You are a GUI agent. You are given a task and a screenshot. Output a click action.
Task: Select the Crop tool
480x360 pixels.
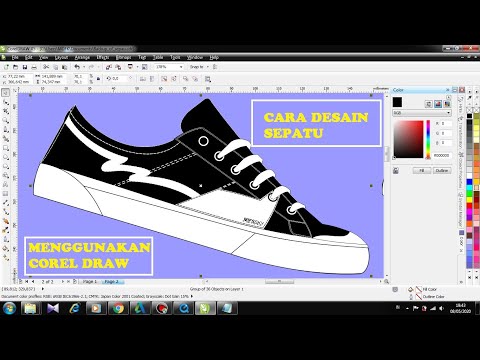(x=6, y=111)
